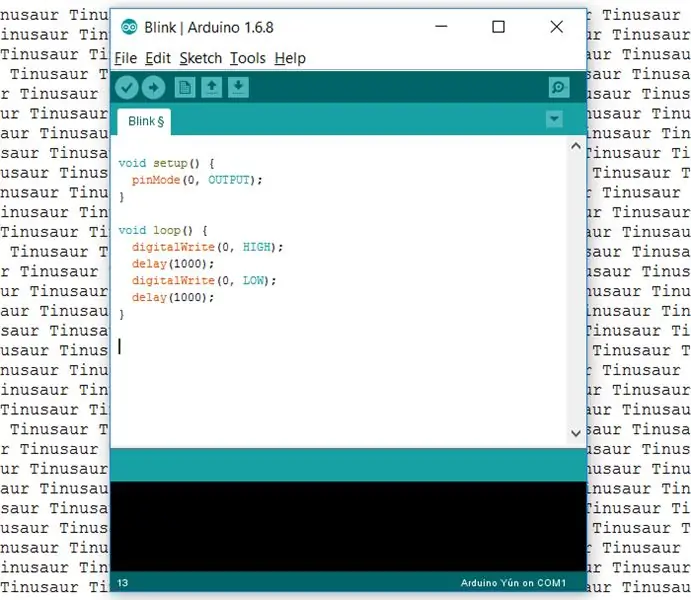The width and height of the screenshot is (691, 600).
Task: Click the editor scrollbar up arrow
Action: [576, 146]
